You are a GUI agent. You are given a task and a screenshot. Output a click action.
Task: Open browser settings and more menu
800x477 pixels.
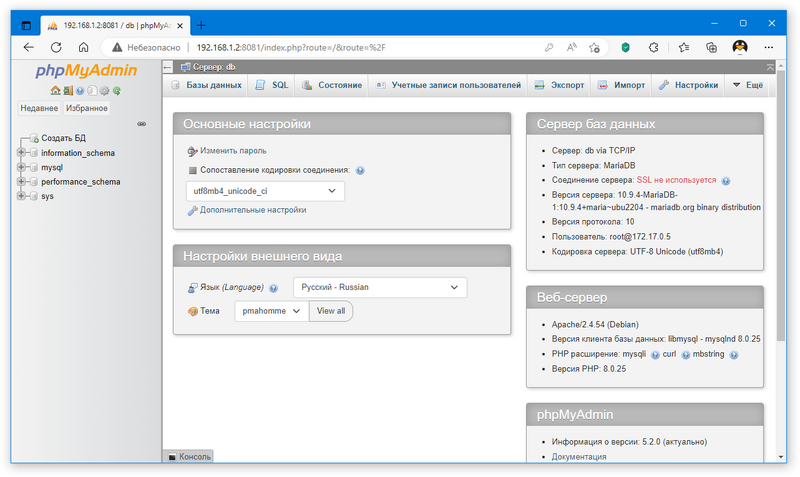click(768, 47)
